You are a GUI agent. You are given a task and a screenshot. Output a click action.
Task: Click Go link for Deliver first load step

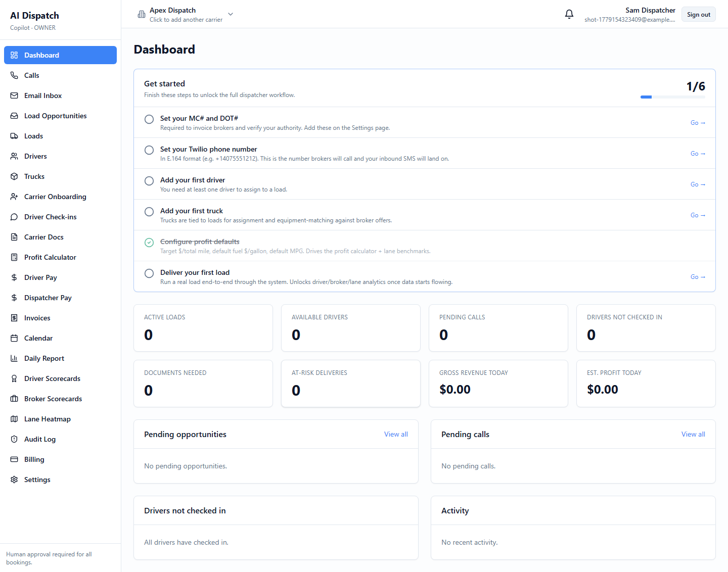(x=698, y=277)
